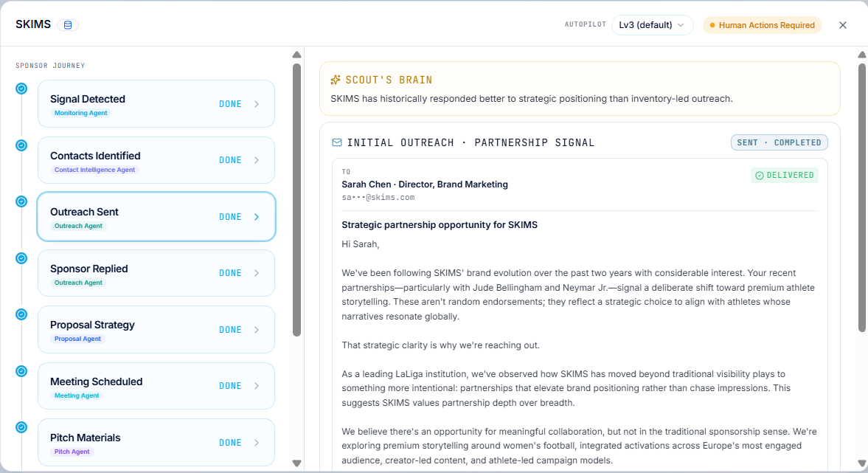Close the SKIMS panel with the X
This screenshot has width=868, height=473.
[842, 25]
